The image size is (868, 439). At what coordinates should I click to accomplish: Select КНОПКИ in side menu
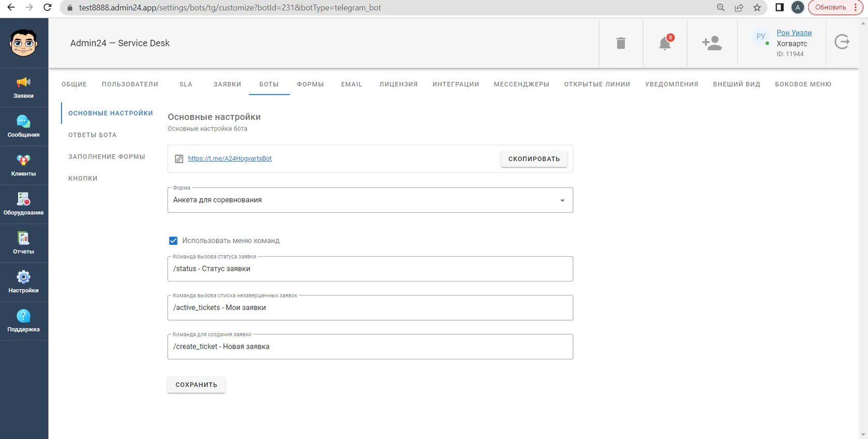click(x=83, y=178)
